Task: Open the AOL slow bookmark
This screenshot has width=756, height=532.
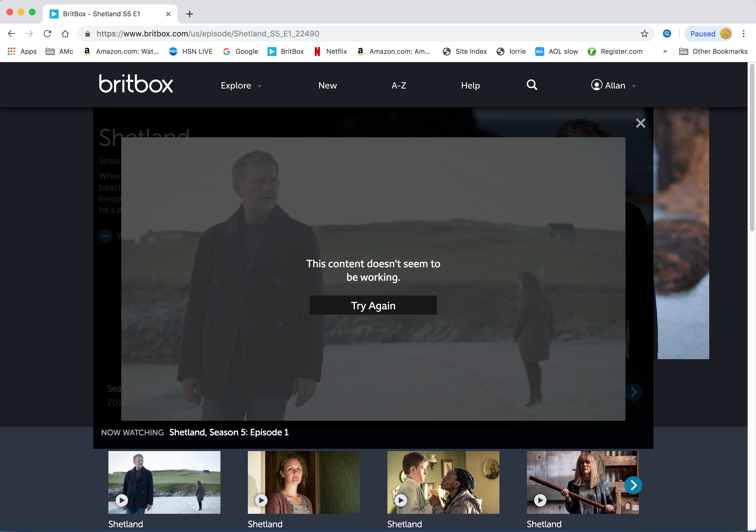Action: coord(557,51)
